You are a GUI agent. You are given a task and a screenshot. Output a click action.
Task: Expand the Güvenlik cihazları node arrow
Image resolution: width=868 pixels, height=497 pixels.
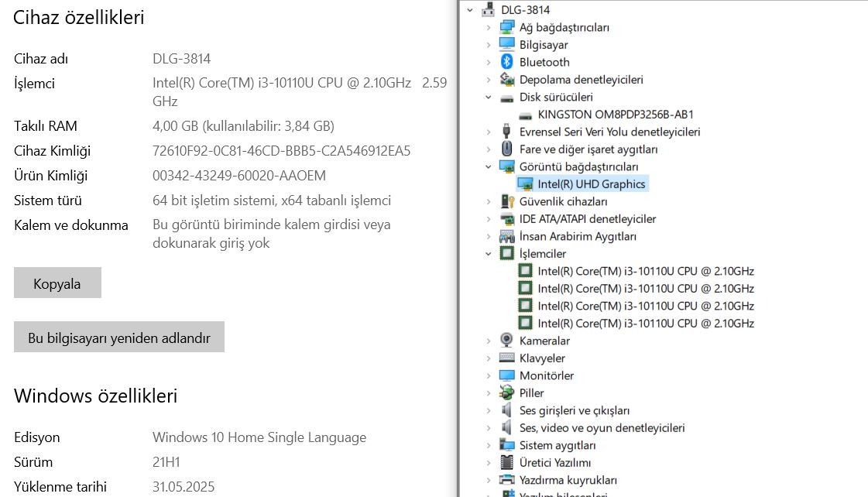[489, 201]
